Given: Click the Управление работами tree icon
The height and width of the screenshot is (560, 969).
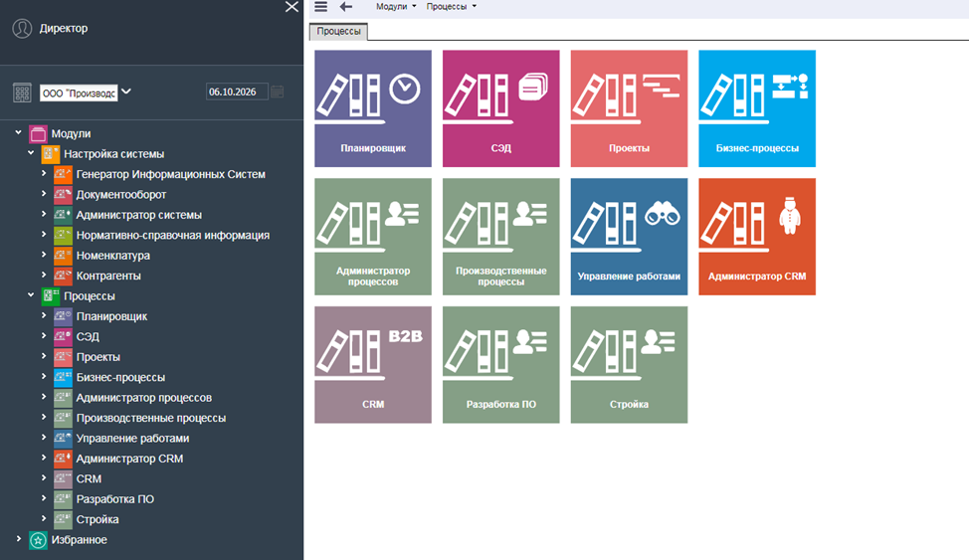Looking at the screenshot, I should pyautogui.click(x=63, y=439).
